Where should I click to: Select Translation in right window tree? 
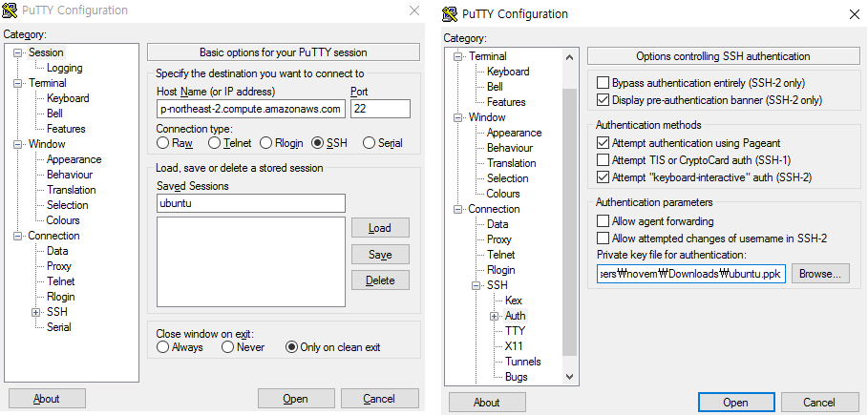(x=512, y=163)
